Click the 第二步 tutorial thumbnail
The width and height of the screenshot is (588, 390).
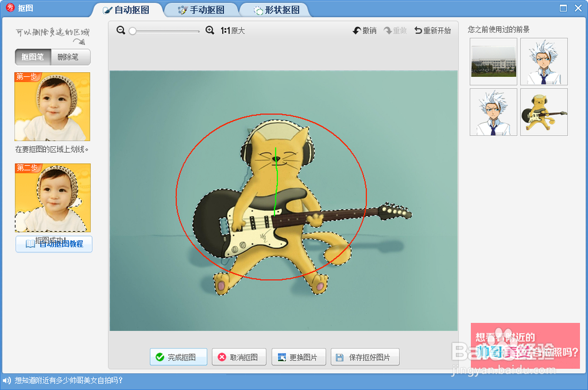click(52, 198)
